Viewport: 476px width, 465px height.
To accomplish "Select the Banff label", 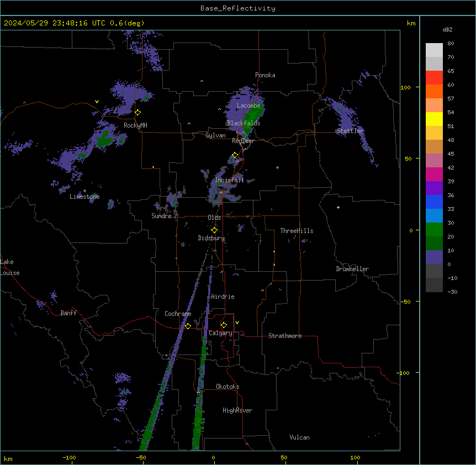I will pyautogui.click(x=68, y=313).
